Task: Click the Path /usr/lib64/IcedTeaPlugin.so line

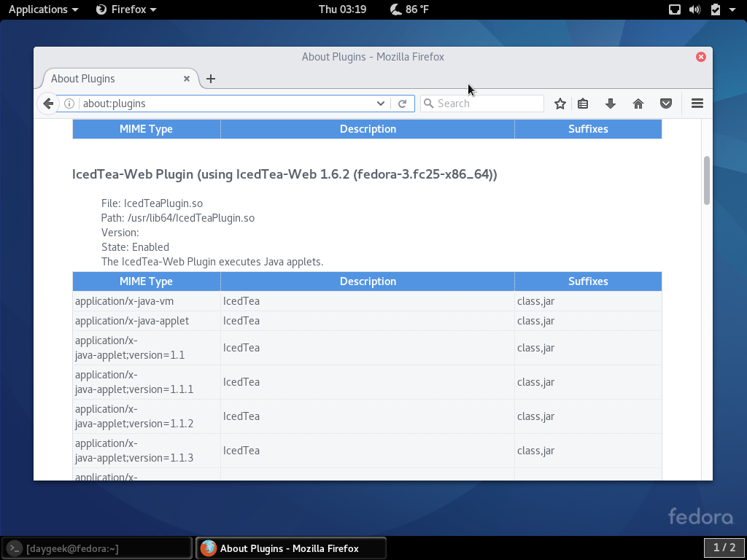Action: [x=178, y=218]
